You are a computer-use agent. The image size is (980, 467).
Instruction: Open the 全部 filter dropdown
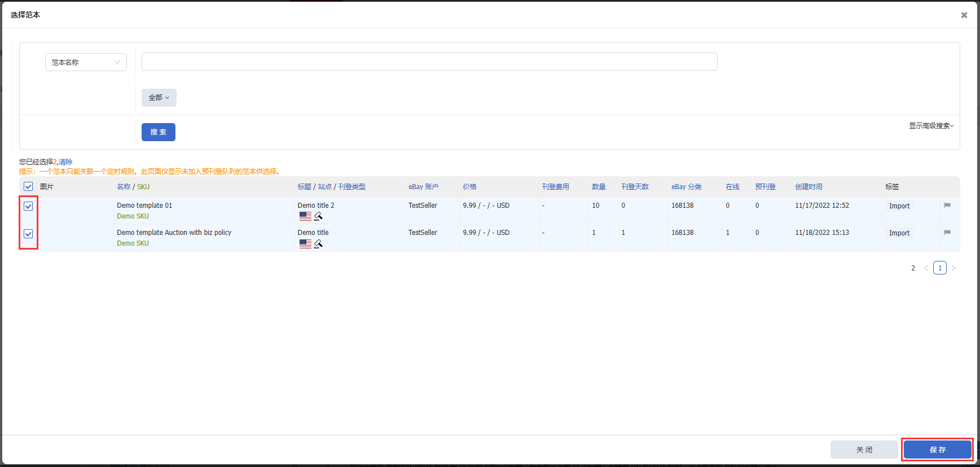159,98
